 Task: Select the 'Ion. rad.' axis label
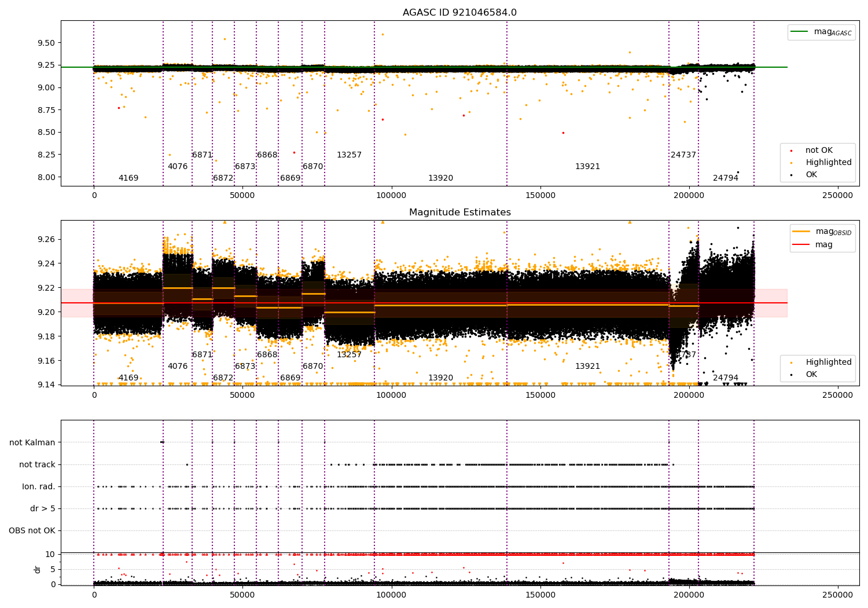39,486
